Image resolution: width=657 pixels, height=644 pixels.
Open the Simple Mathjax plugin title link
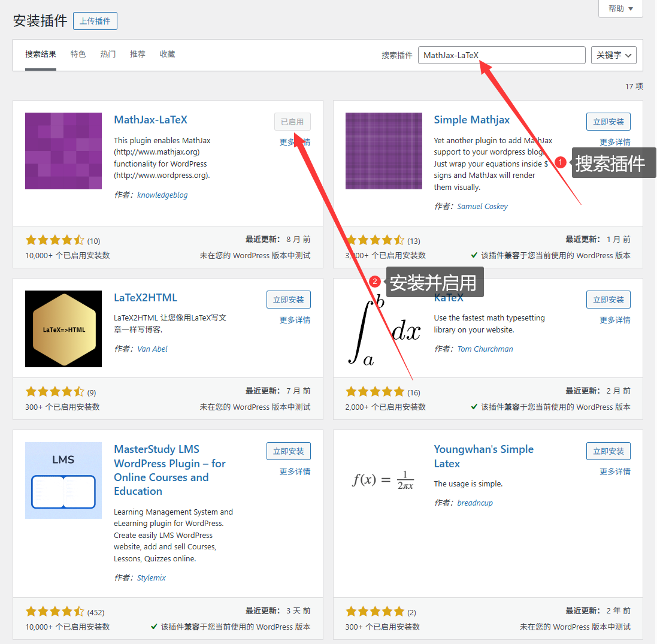coord(471,120)
